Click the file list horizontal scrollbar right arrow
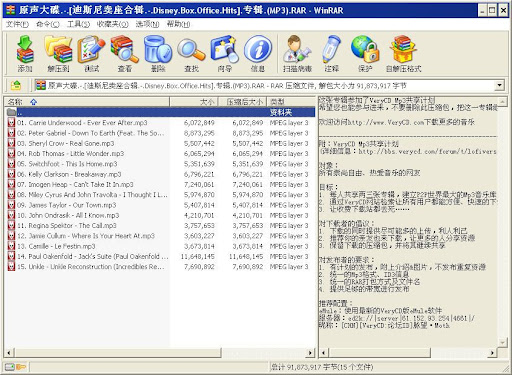This screenshot has width=512, height=375. point(310,352)
